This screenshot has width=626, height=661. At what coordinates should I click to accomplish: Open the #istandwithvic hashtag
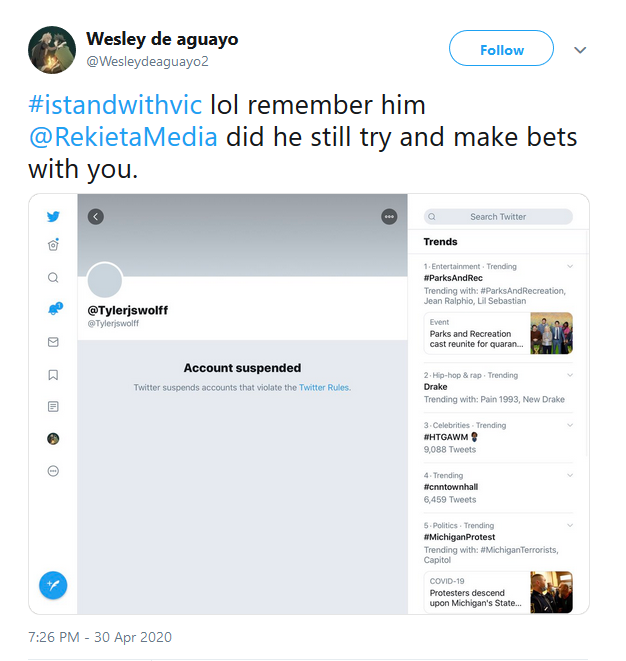(115, 105)
